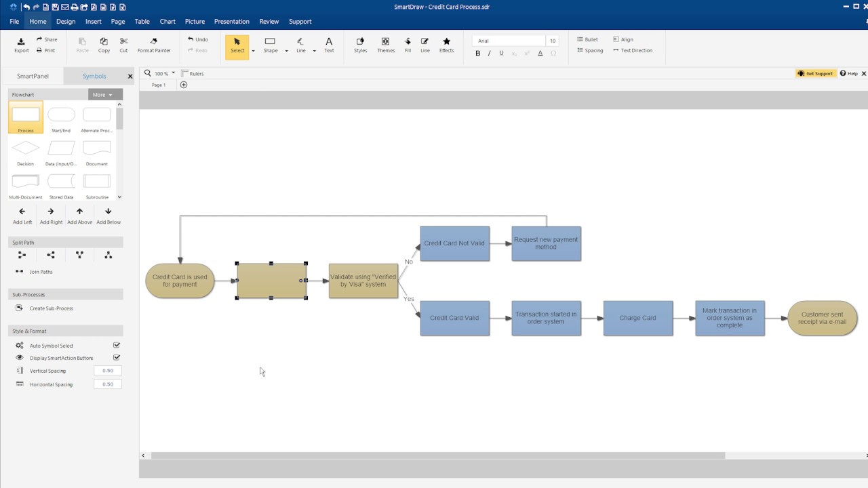
Task: Toggle underline text formatting
Action: [501, 53]
